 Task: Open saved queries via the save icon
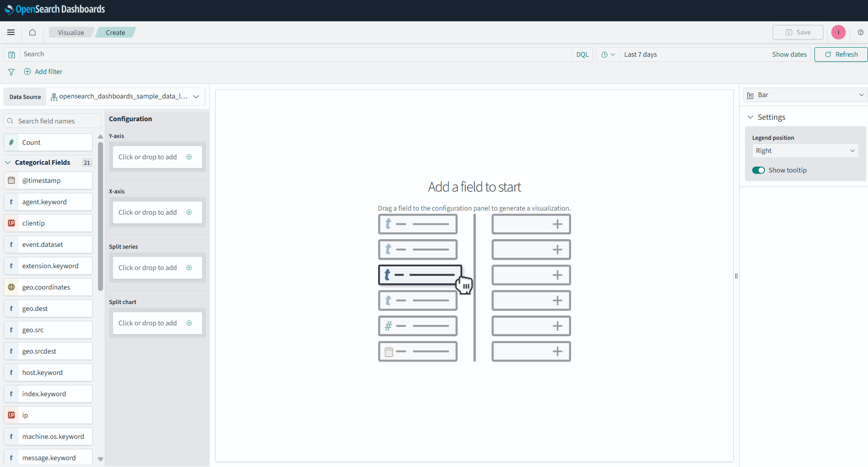pyautogui.click(x=12, y=54)
